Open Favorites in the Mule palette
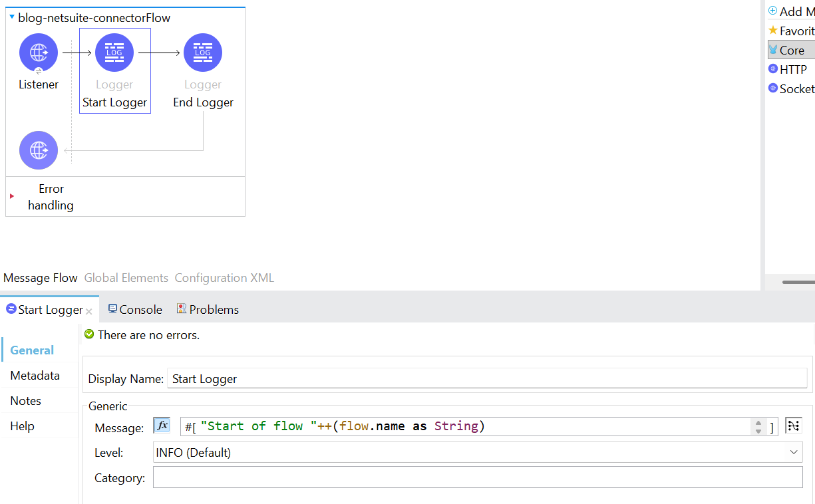Image resolution: width=815 pixels, height=504 pixels. (x=792, y=31)
